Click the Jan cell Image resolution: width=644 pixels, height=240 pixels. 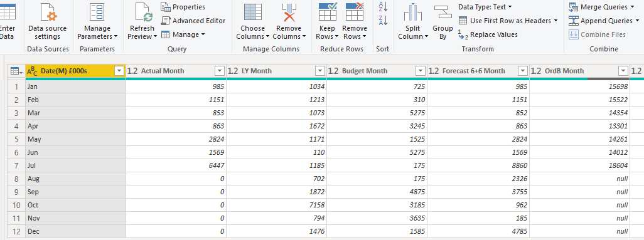point(75,86)
